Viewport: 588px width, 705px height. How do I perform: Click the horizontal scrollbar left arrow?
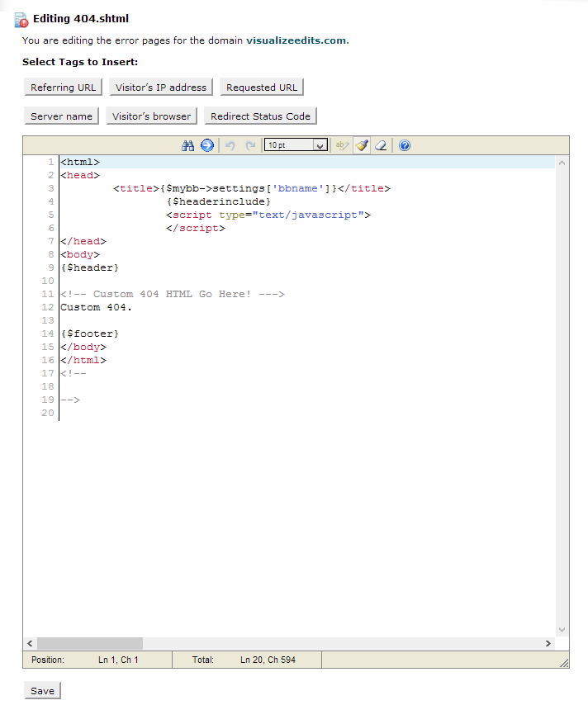pyautogui.click(x=30, y=643)
